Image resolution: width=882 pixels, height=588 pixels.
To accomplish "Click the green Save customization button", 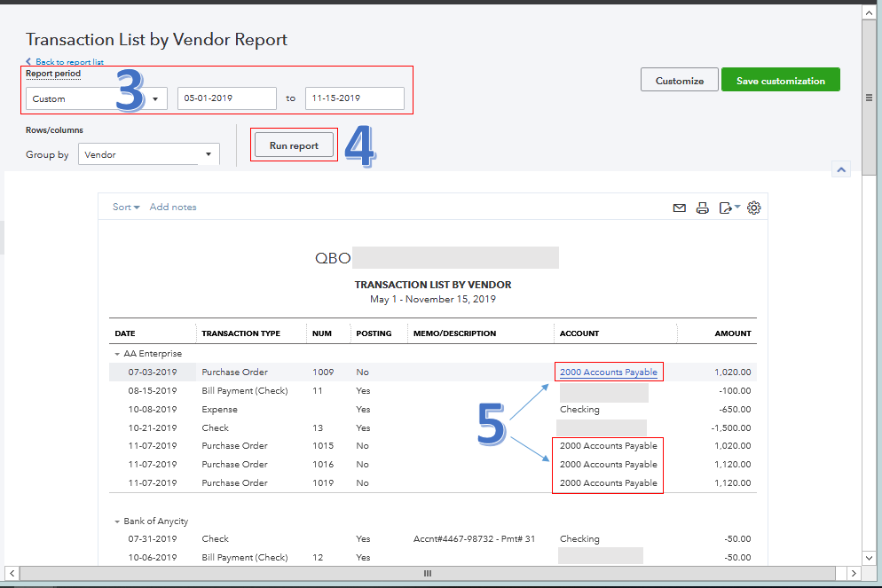I will [780, 79].
